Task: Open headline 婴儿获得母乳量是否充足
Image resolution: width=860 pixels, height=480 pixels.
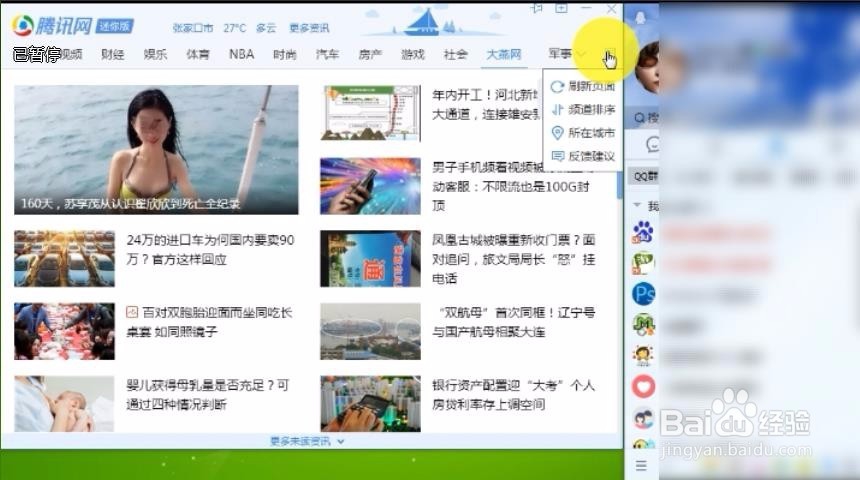Action: [x=207, y=395]
